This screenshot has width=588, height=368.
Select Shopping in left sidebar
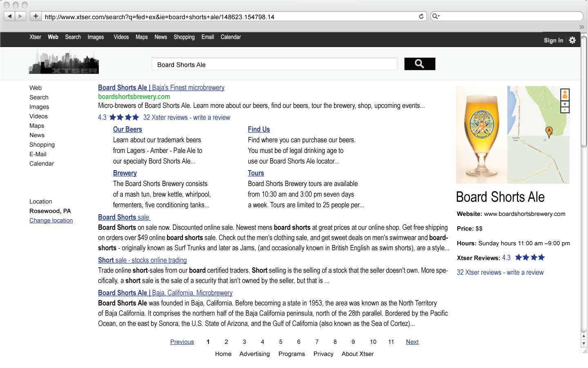(x=42, y=145)
